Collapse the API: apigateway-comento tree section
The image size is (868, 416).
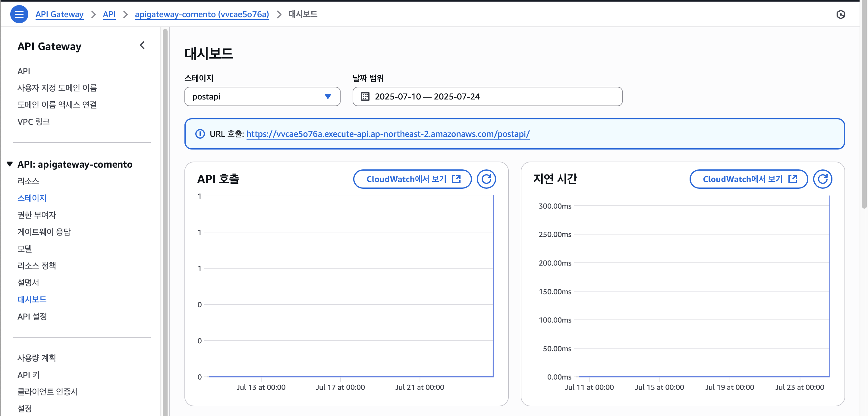(x=10, y=164)
